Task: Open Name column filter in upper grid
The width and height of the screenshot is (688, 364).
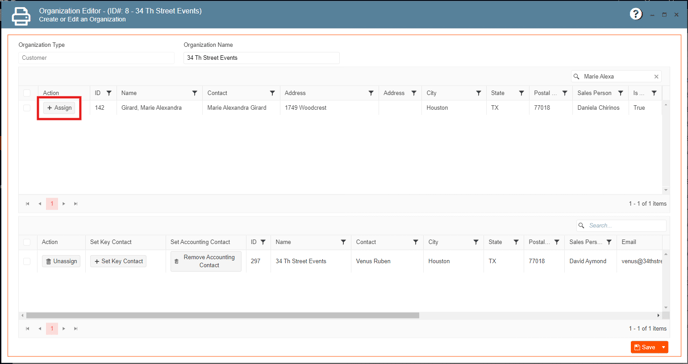Action: (194, 93)
